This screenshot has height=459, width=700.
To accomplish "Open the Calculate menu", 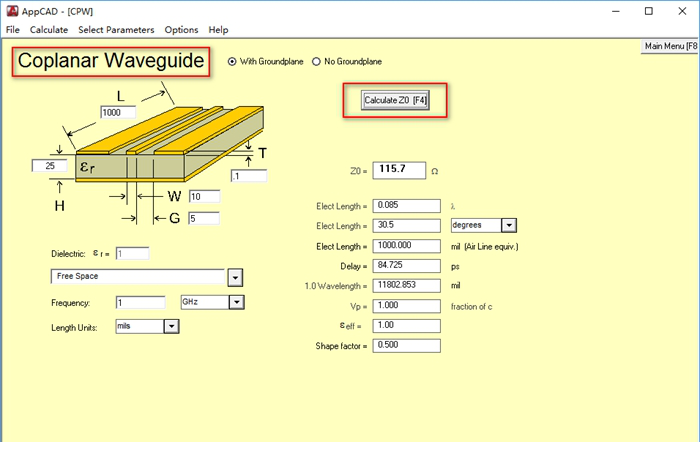I will coord(49,30).
